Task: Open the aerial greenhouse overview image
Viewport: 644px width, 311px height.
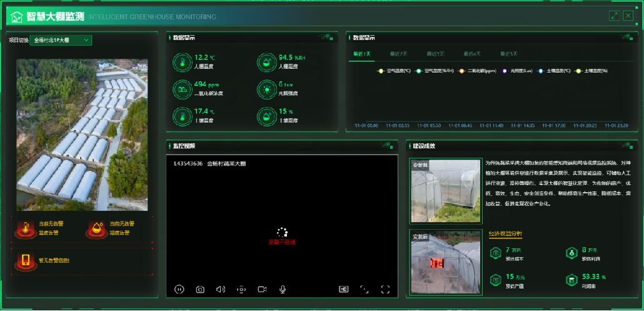Action: point(82,135)
